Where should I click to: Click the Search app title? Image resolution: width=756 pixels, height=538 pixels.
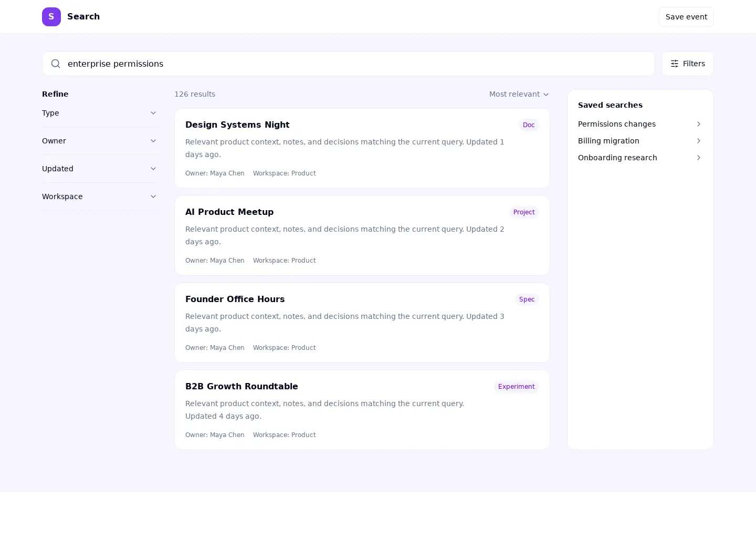pyautogui.click(x=83, y=16)
